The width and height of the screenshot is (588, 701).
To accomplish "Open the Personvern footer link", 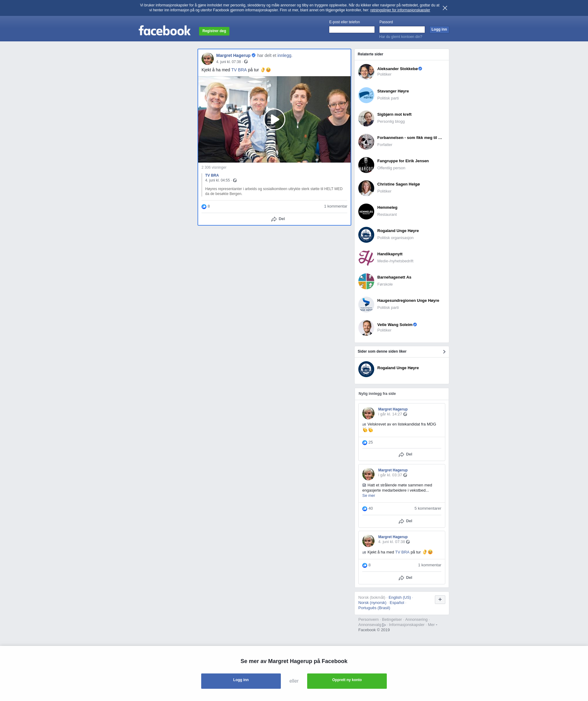I will tap(368, 620).
